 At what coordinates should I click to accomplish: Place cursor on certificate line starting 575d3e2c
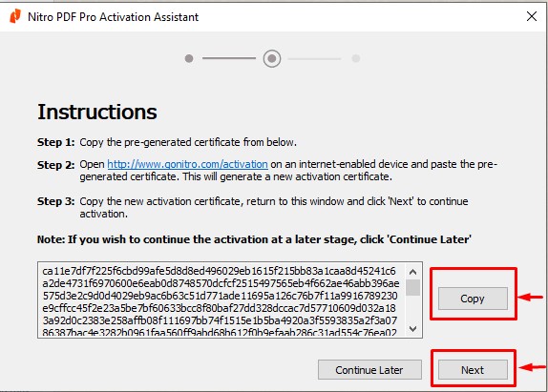click(x=220, y=296)
